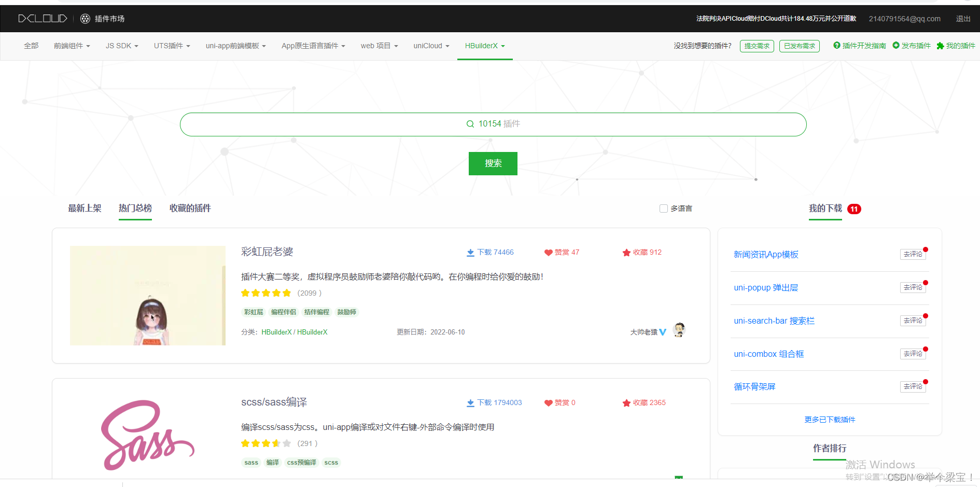Toggle the 多语言 checkbox

[663, 208]
